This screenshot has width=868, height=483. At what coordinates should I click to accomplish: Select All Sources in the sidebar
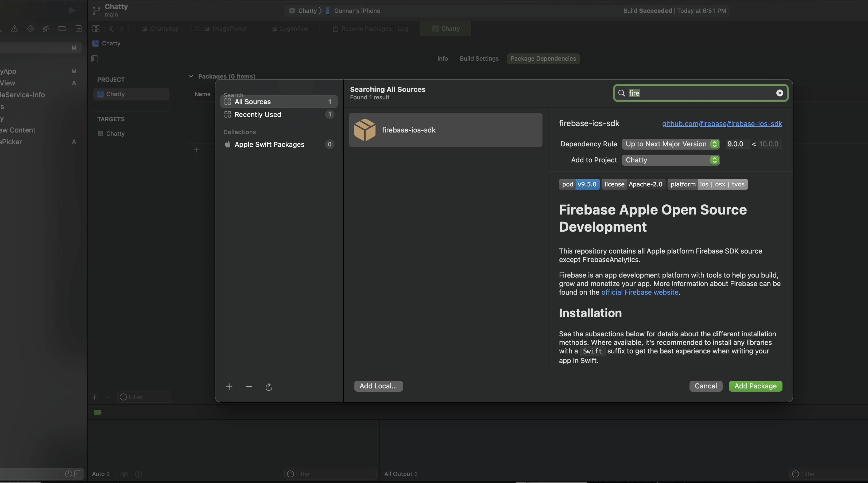point(279,102)
